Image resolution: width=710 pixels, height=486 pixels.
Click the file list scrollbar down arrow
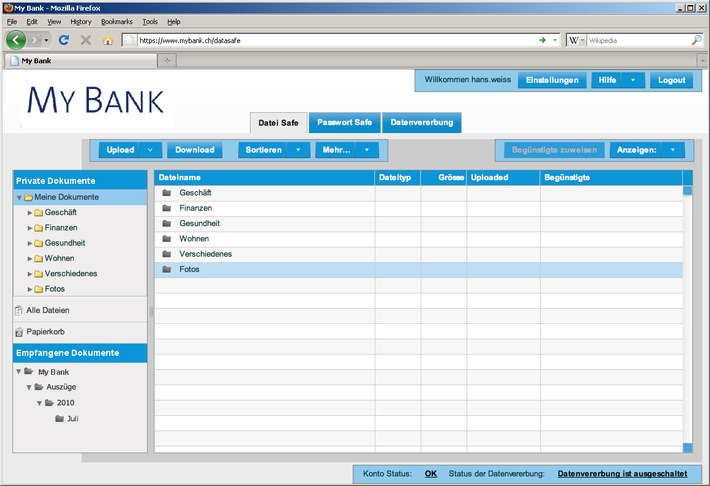pos(687,448)
